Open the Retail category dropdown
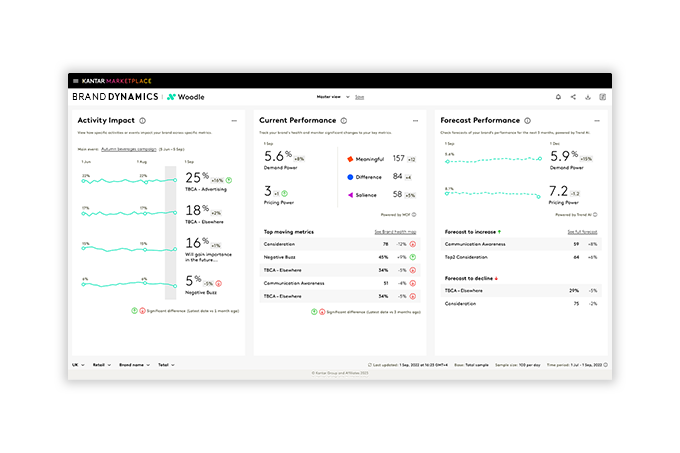This screenshot has height=453, width=680. (x=100, y=365)
